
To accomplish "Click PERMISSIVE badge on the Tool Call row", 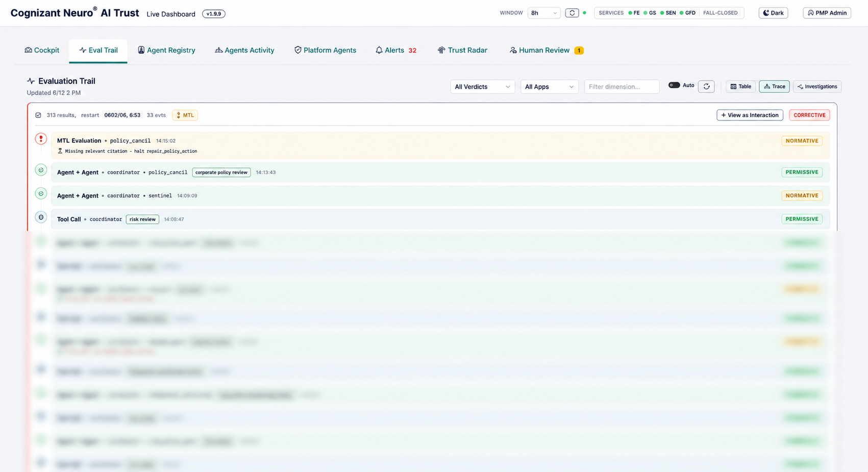I will click(802, 219).
